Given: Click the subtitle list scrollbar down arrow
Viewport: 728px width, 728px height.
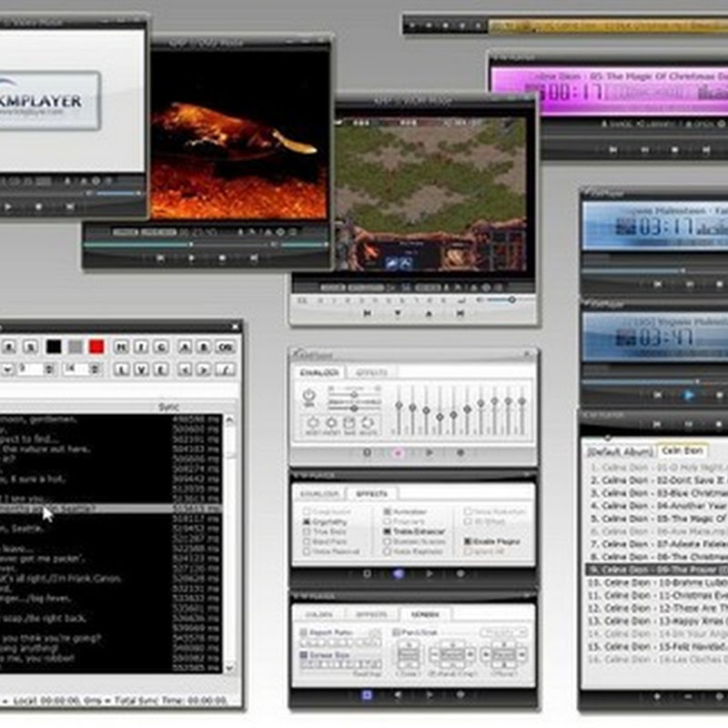Looking at the screenshot, I should pyautogui.click(x=229, y=668).
